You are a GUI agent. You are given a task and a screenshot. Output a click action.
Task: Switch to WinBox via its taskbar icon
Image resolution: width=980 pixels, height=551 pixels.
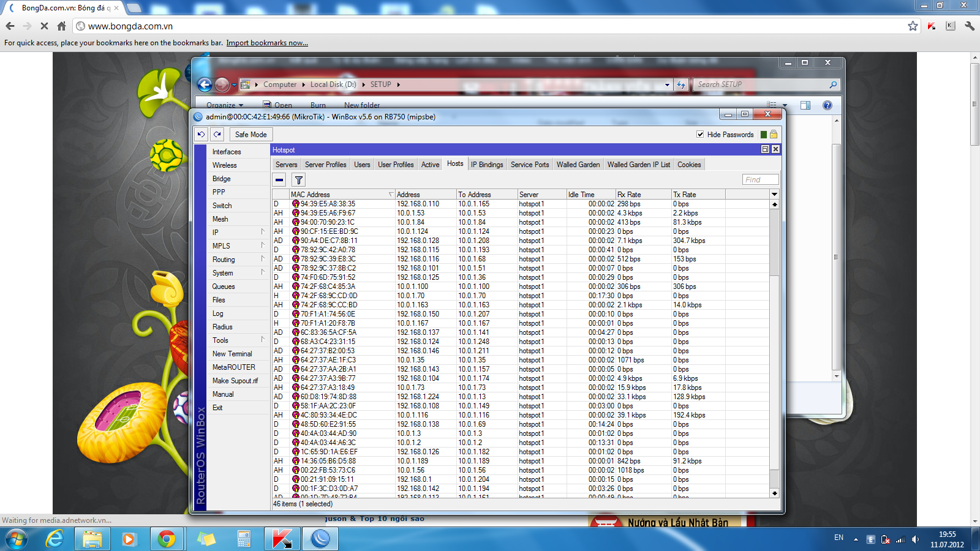(320, 539)
